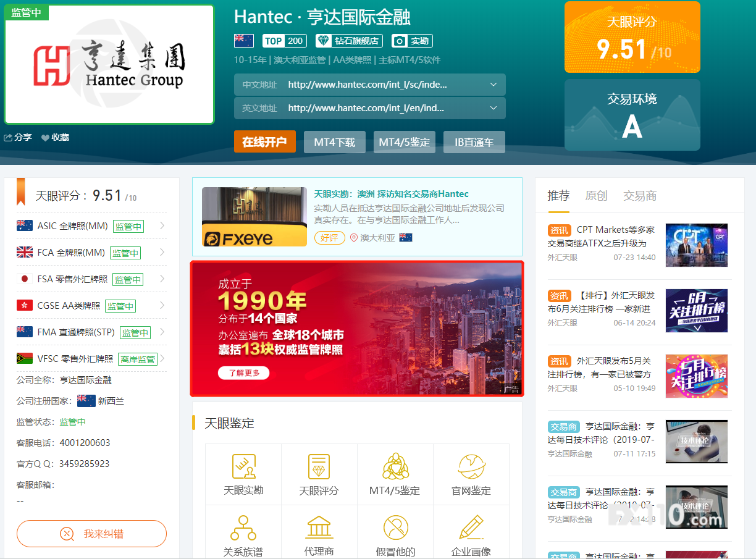Open the 6月关注排行榜 article
The height and width of the screenshot is (559, 756).
[602, 302]
